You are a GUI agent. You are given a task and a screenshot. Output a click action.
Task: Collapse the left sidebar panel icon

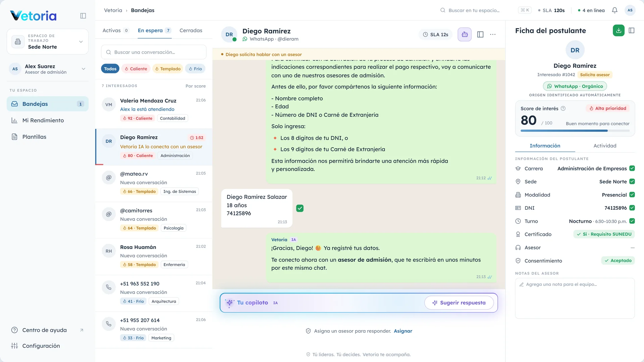click(x=83, y=16)
